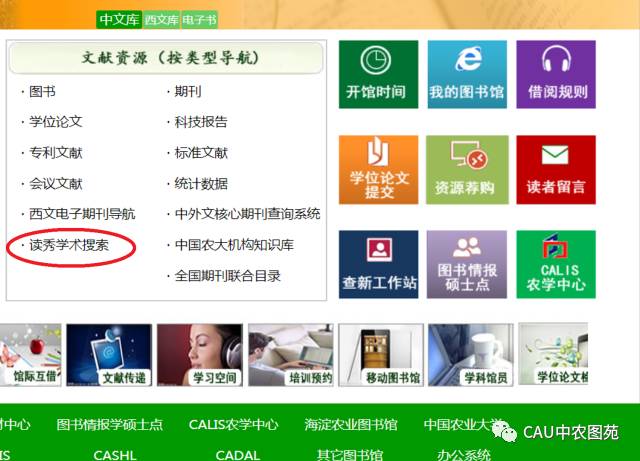Switch to the 西文库 tab
640x461 pixels.
click(162, 20)
